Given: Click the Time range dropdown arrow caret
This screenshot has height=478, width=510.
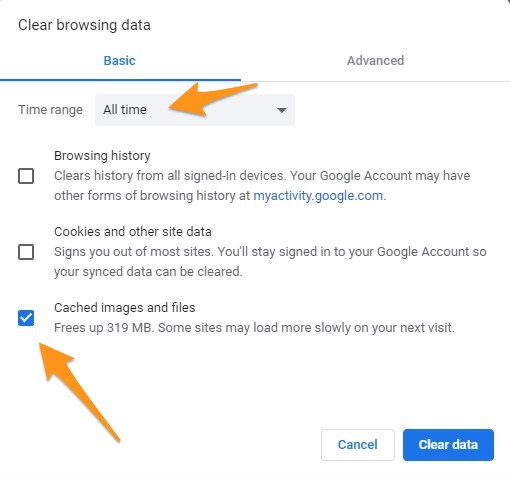Looking at the screenshot, I should point(282,110).
